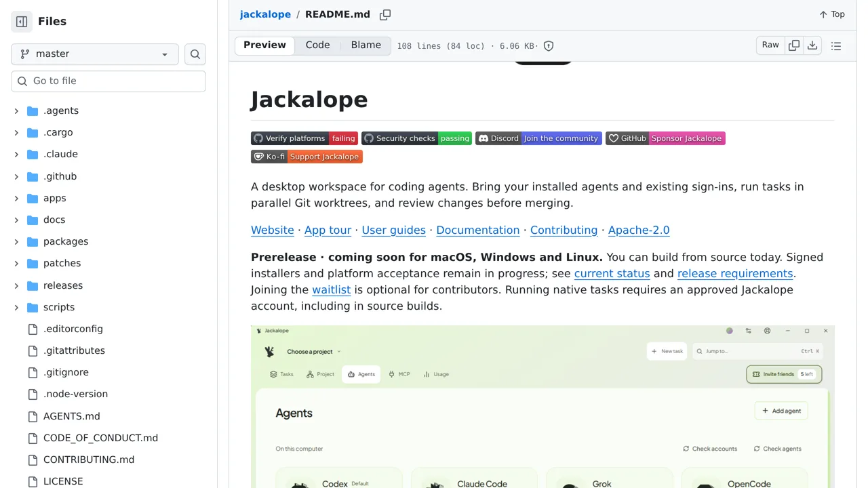Open the Ko-fi Support Jackalope badge

pos(307,157)
